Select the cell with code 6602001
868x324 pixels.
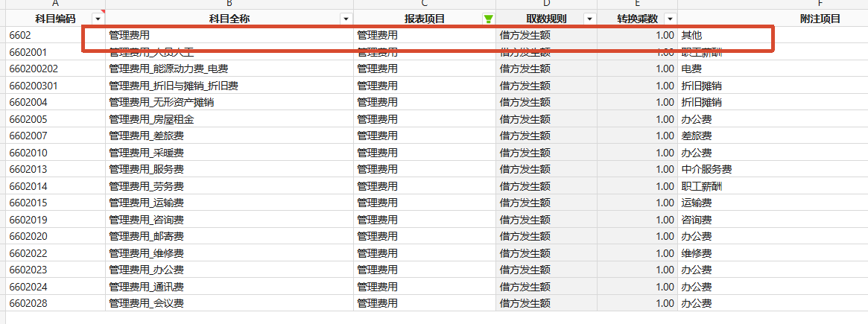pos(55,52)
